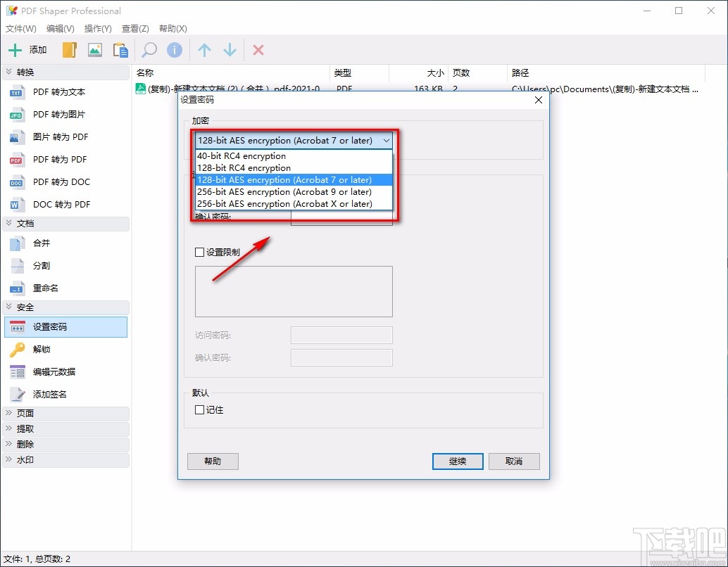Expand the 删除 sidebar section
This screenshot has width=728, height=567.
click(x=65, y=445)
